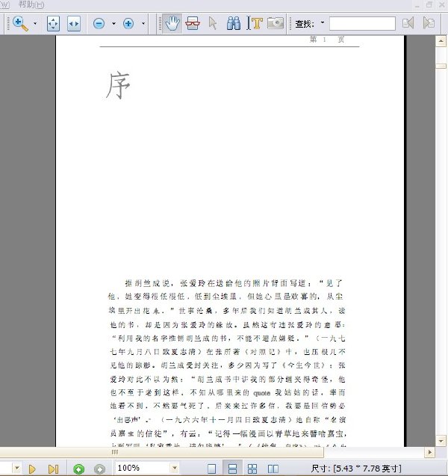Activate the hand pan tool
Screen dimensions: 448x476
click(x=172, y=24)
